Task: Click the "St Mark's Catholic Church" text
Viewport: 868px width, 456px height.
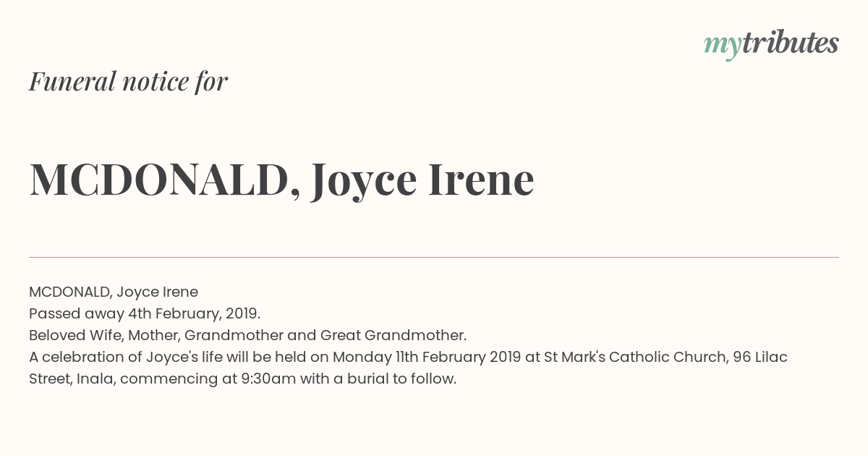Action: (x=636, y=358)
